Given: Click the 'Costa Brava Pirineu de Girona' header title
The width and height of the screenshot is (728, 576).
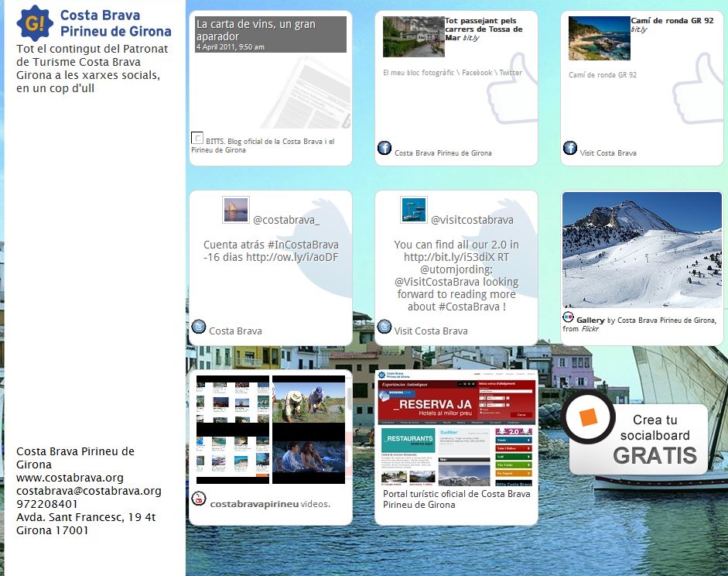Looking at the screenshot, I should tap(115, 23).
